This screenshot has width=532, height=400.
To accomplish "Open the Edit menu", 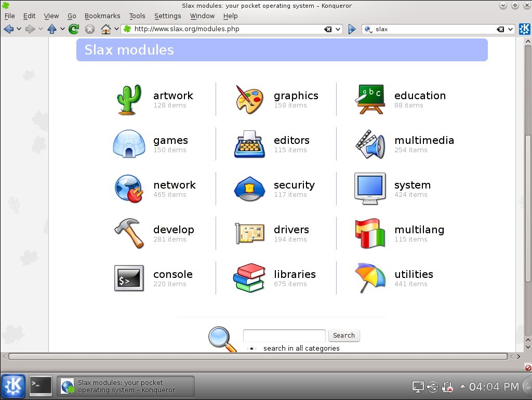I will 29,16.
